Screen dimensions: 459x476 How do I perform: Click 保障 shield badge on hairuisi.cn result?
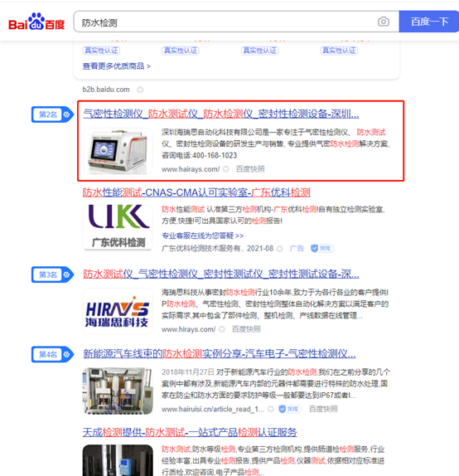[x=290, y=409]
